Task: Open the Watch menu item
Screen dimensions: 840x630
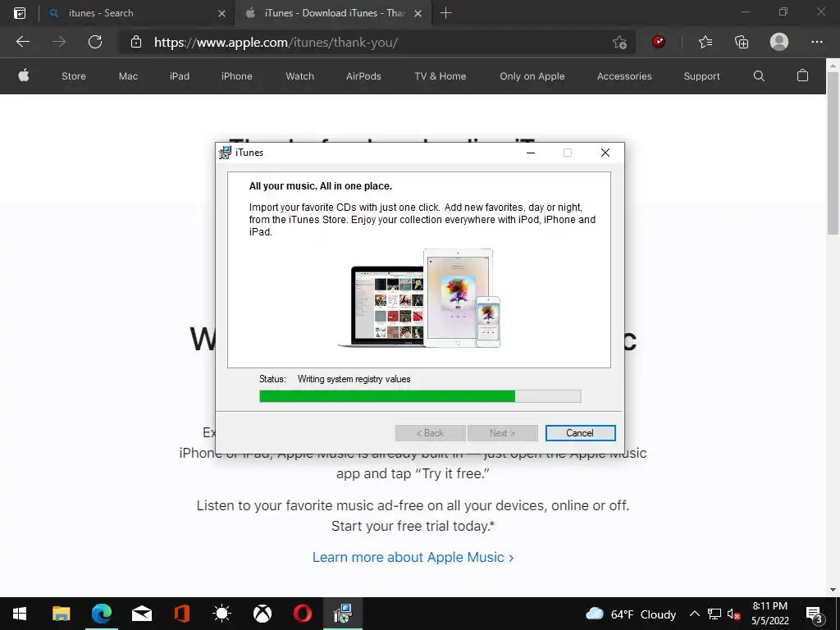Action: coord(300,76)
